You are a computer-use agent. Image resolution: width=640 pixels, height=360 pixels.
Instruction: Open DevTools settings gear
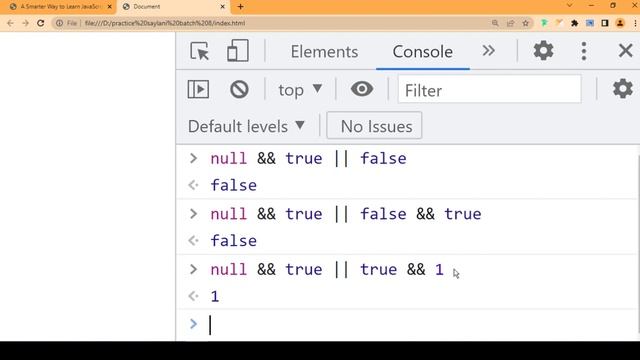[x=543, y=51]
